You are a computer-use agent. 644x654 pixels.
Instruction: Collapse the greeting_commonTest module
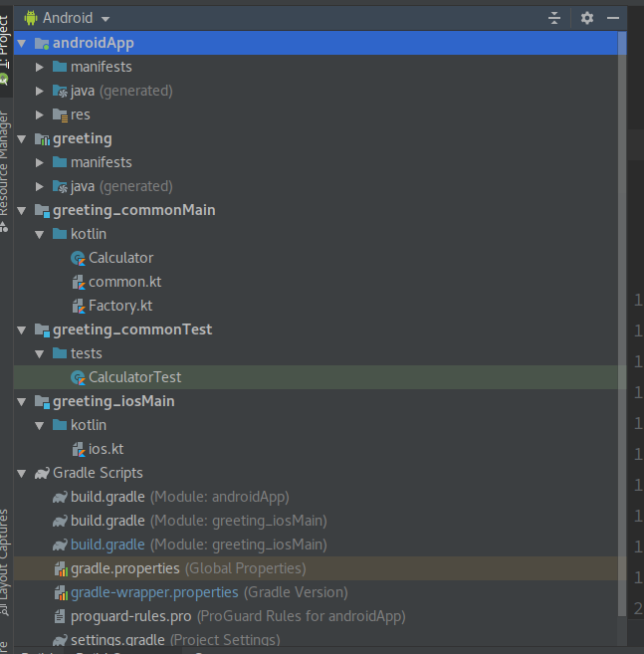[x=22, y=329]
